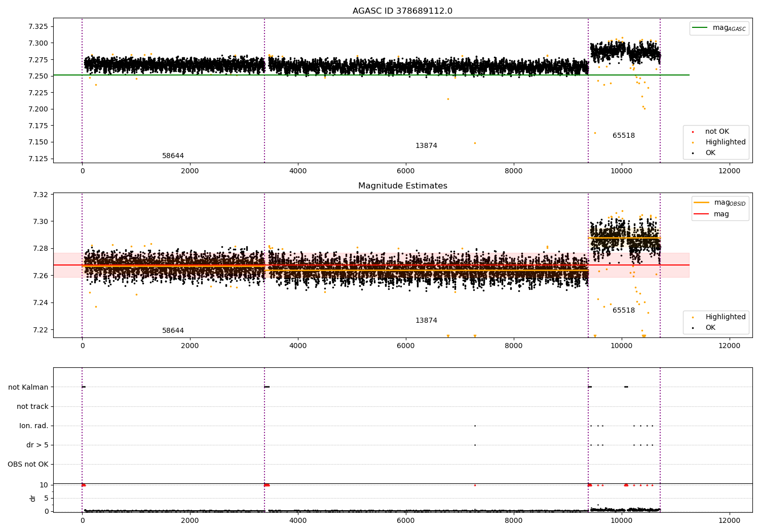Image resolution: width=760 pixels, height=532 pixels.
Task: Click the y-axis tick 10 in dr panel
Action: tap(44, 485)
